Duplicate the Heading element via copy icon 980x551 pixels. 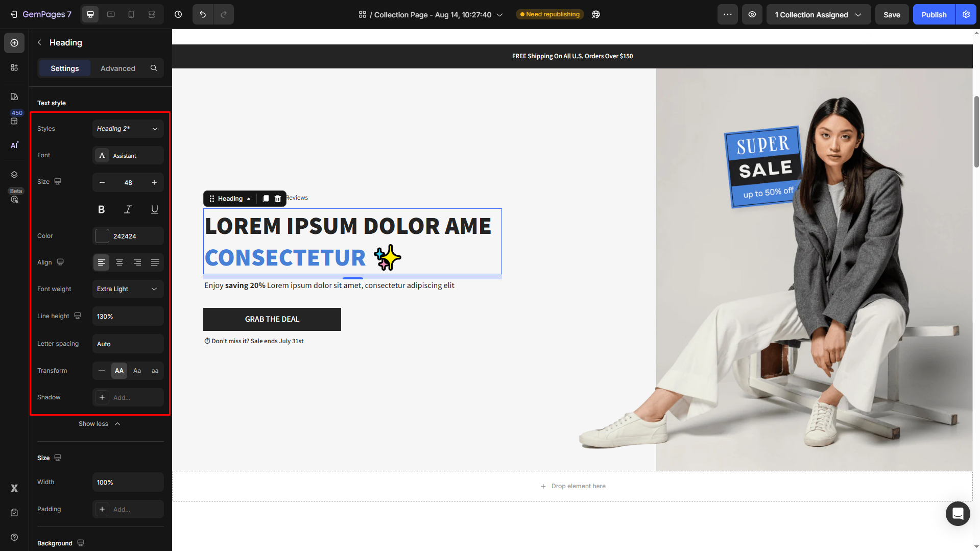point(266,199)
